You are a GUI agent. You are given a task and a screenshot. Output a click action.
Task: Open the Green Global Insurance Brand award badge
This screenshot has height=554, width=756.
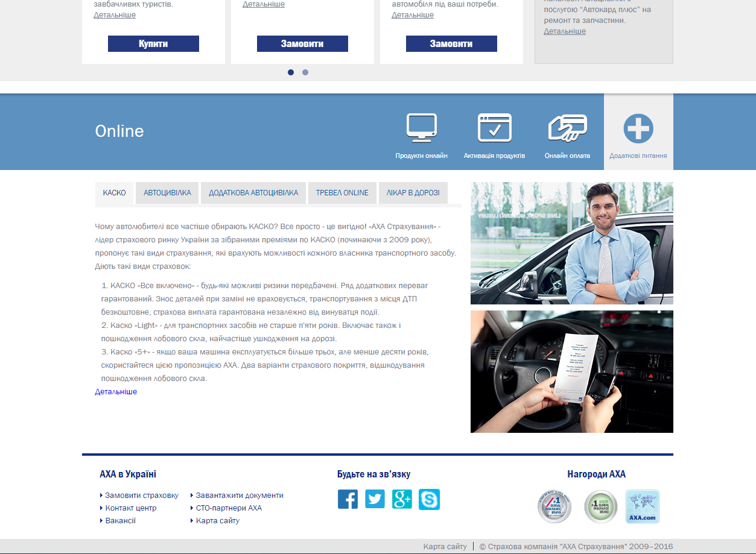601,506
